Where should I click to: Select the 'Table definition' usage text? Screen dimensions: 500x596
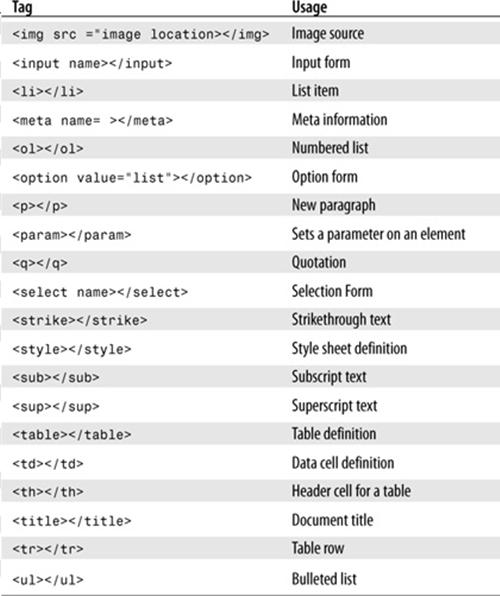pyautogui.click(x=334, y=434)
